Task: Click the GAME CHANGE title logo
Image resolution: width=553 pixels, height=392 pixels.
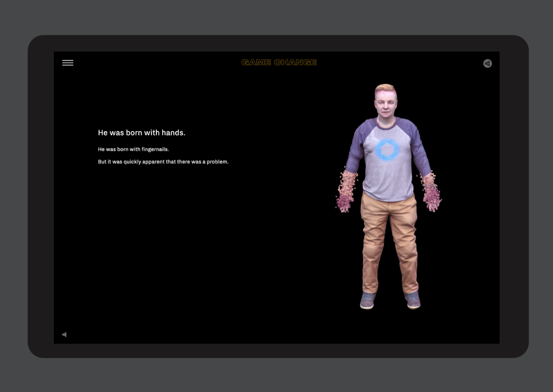Action: [279, 62]
